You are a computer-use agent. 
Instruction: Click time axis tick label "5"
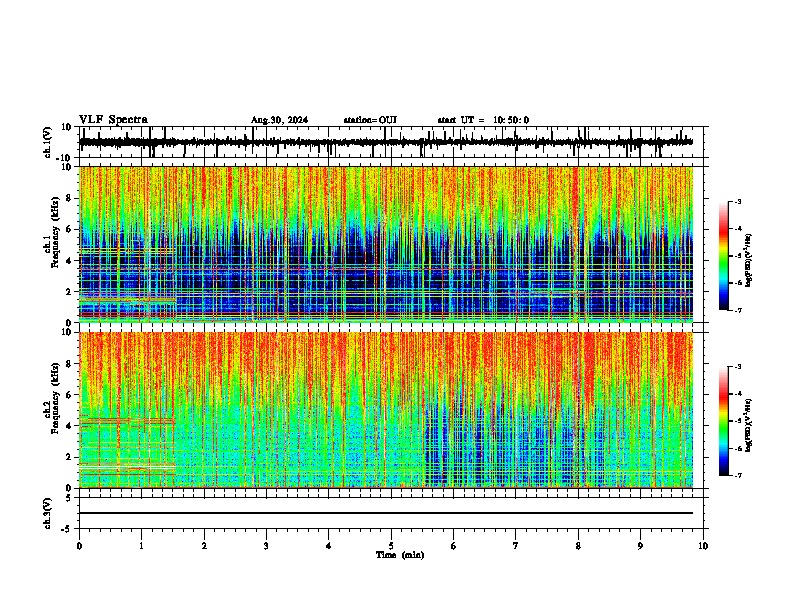pyautogui.click(x=391, y=546)
